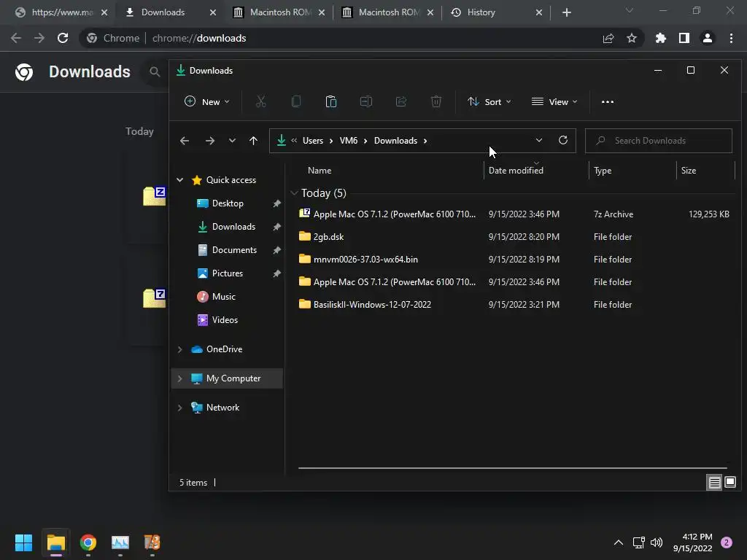Image resolution: width=747 pixels, height=560 pixels.
Task: Click the Delete trash icon in Explorer toolbar
Action: (x=436, y=101)
